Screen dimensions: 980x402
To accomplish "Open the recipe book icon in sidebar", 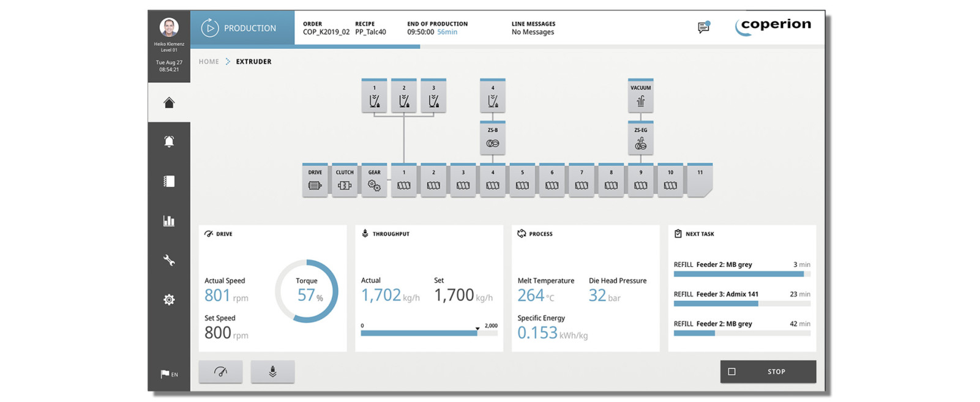I will coord(169,181).
